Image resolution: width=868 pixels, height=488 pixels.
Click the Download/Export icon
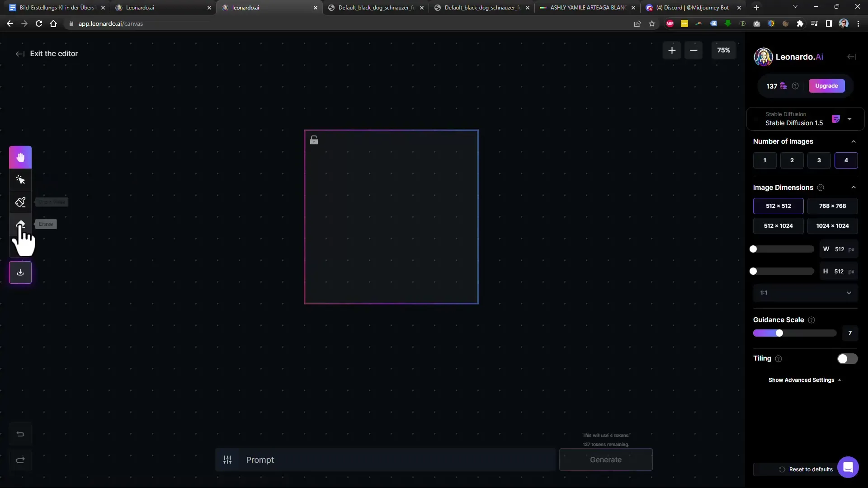pyautogui.click(x=20, y=272)
